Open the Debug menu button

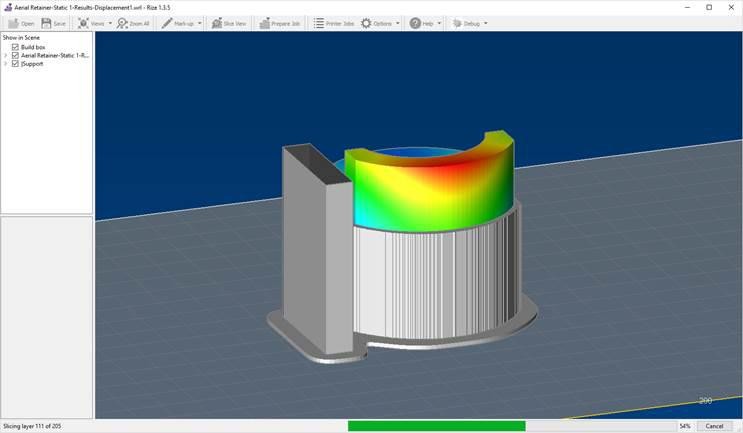469,23
